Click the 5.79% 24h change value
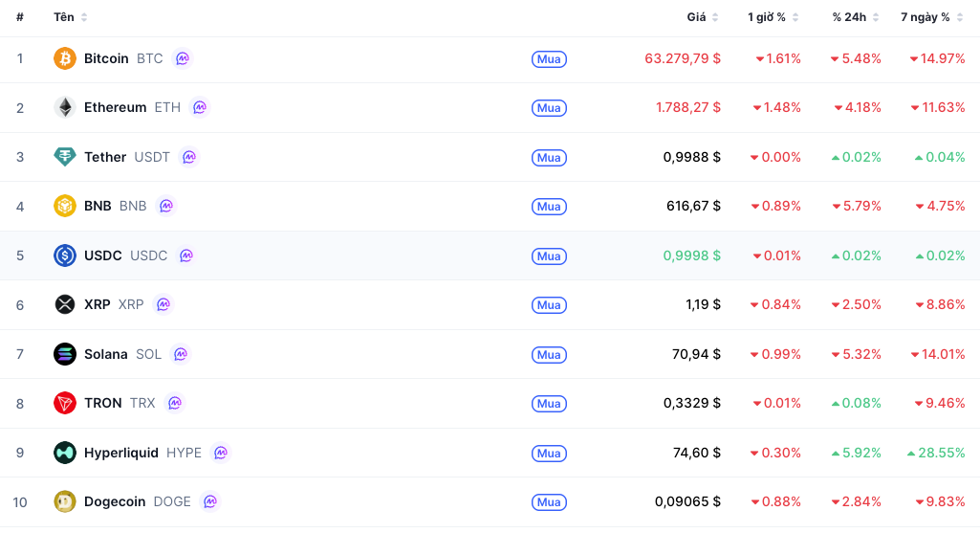Viewport: 980px width, 533px height. pyautogui.click(x=857, y=206)
